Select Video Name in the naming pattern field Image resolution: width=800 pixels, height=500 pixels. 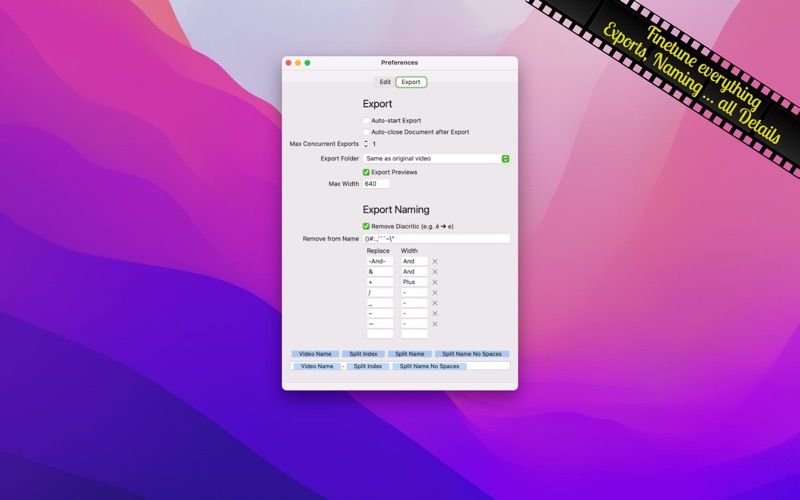pos(317,366)
